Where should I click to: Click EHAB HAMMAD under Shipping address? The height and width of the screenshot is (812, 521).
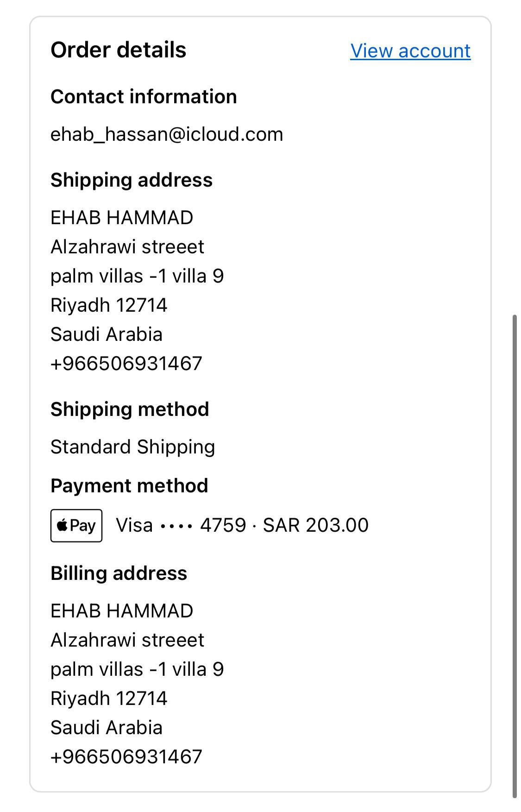tap(122, 218)
